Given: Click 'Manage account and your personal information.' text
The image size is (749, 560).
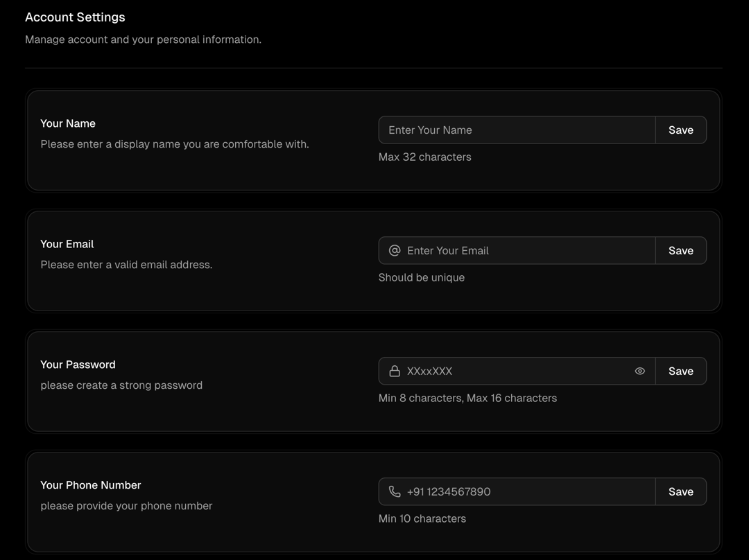Looking at the screenshot, I should pos(144,40).
